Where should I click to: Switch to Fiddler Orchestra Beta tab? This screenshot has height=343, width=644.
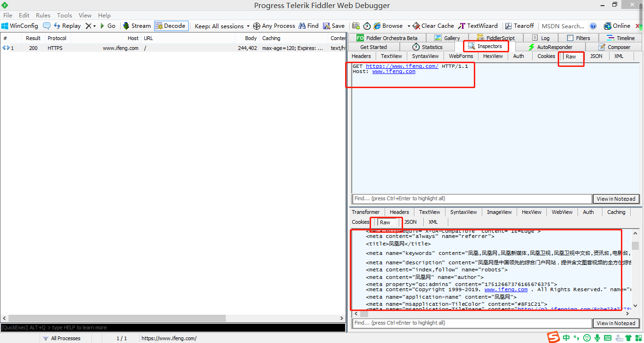[387, 38]
